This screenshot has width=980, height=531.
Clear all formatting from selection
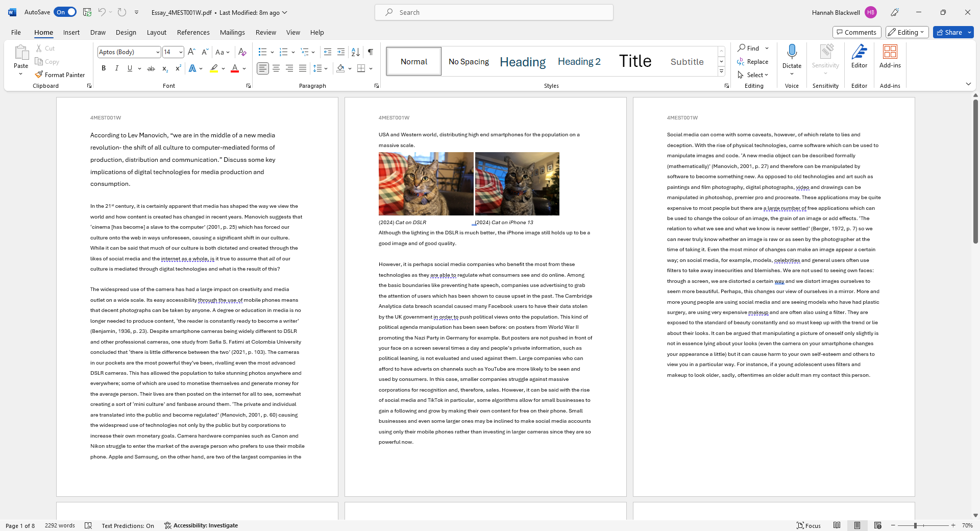[x=242, y=52]
